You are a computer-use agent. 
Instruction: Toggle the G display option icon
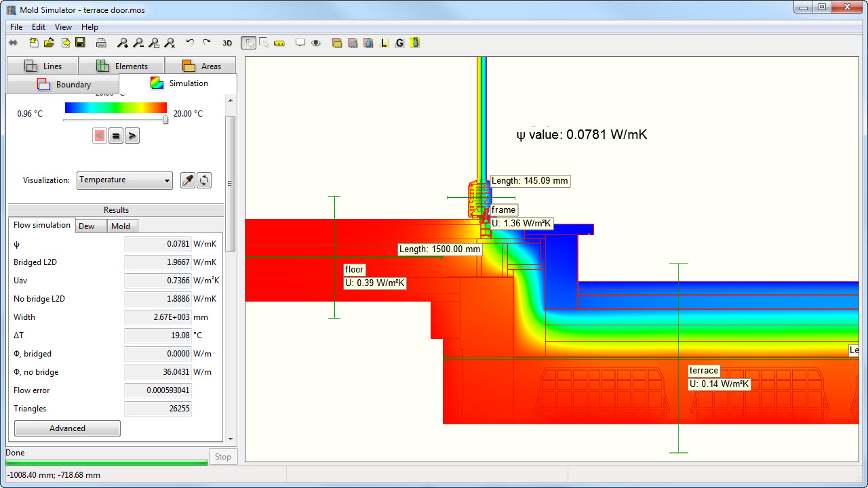tap(399, 43)
